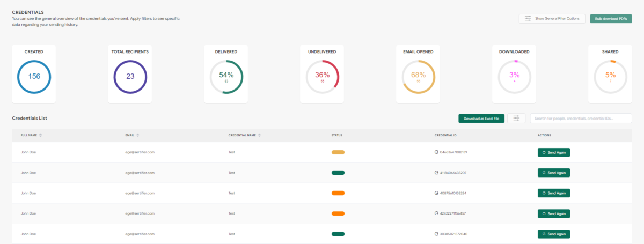
Task: Open link icon beside credential ID 41184066633207
Action: (436, 173)
